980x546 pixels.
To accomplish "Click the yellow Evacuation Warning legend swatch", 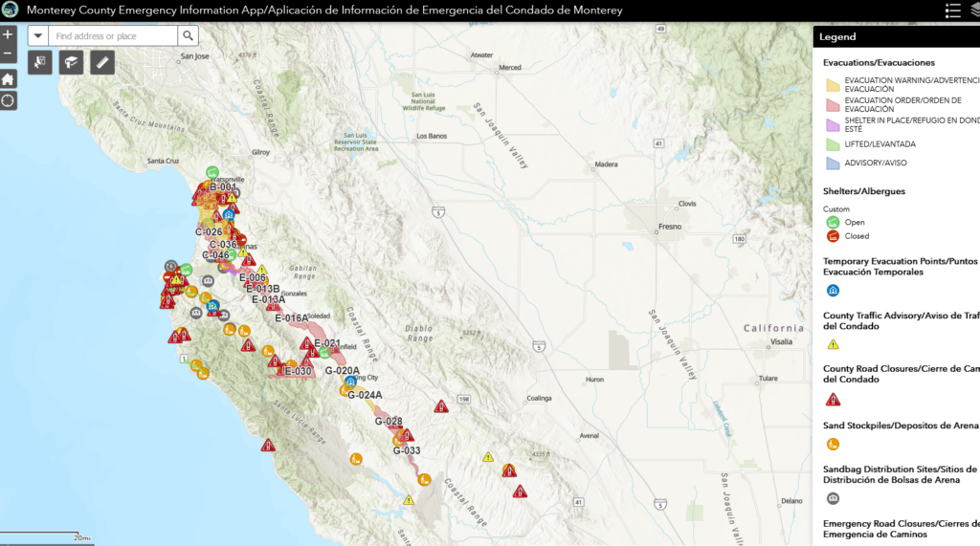I will tap(832, 84).
